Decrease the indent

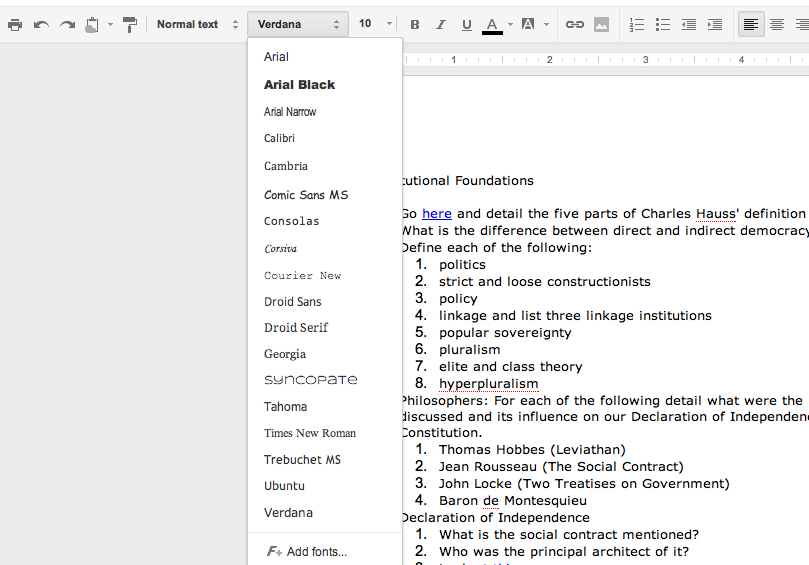689,24
